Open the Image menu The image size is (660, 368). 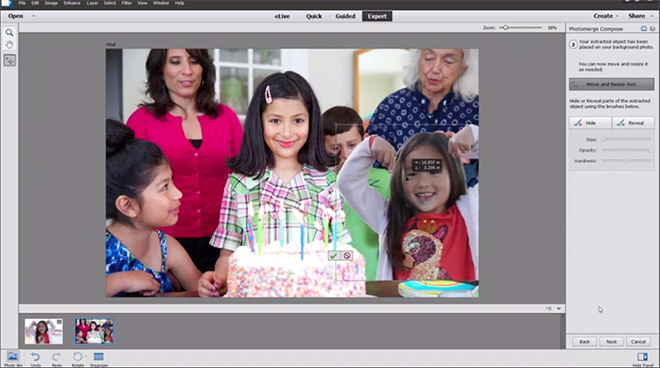click(x=51, y=3)
